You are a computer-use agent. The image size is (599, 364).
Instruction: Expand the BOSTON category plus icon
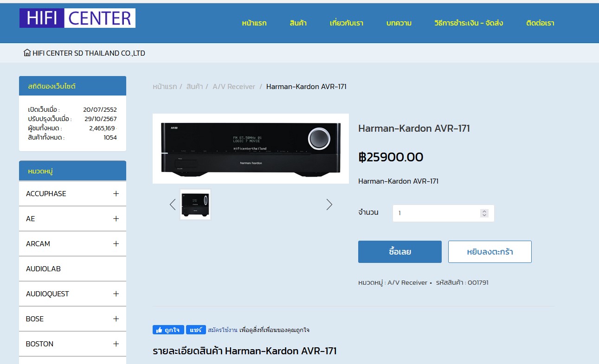(116, 344)
